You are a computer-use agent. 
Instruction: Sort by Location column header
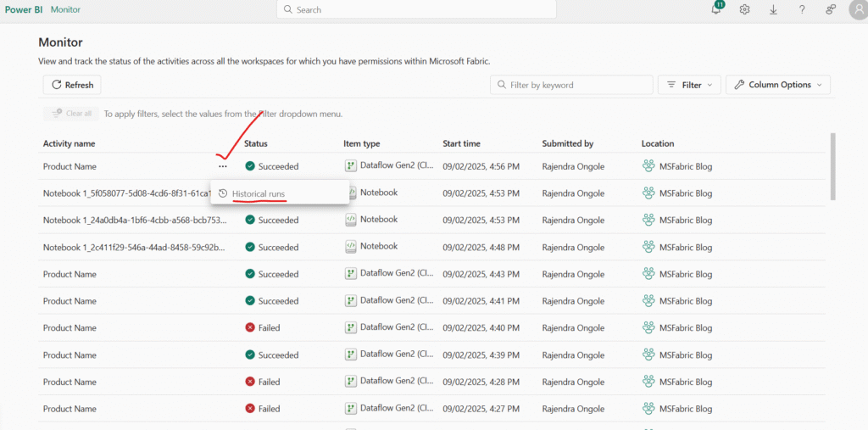[x=658, y=143]
